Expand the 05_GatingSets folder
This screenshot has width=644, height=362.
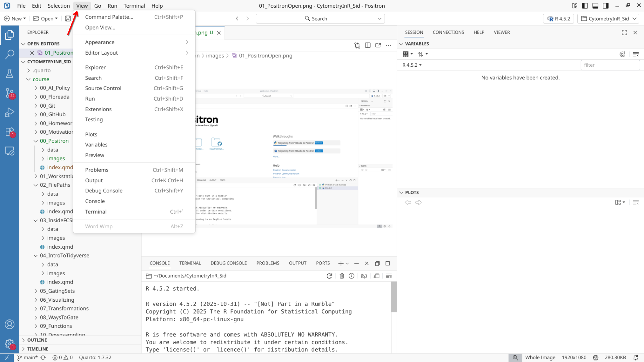(x=57, y=291)
